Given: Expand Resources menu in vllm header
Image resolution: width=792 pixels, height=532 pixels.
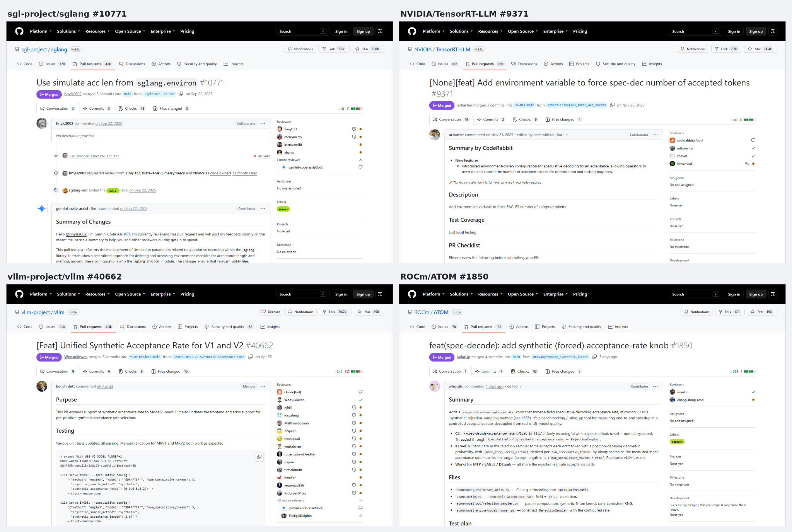Looking at the screenshot, I should click(x=97, y=294).
